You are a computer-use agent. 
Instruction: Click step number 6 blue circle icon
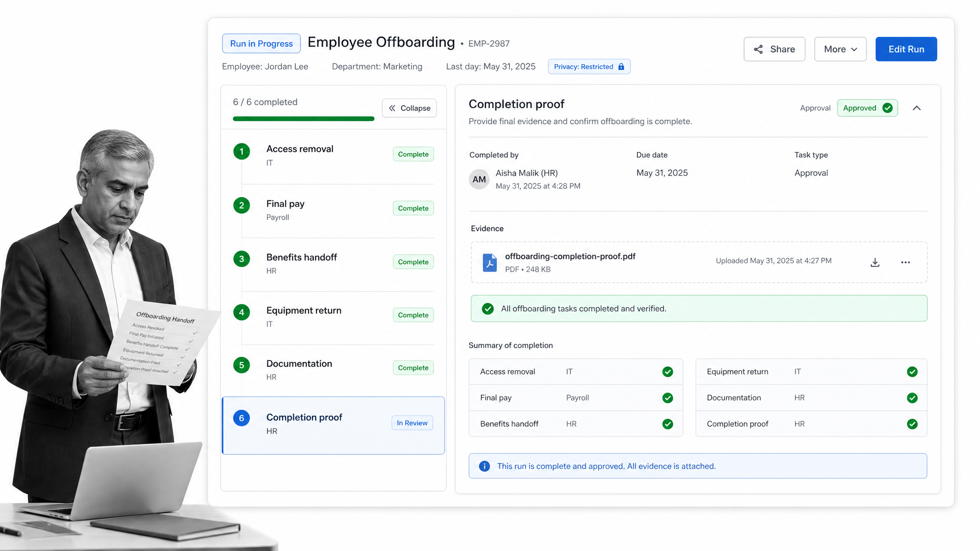coord(242,418)
